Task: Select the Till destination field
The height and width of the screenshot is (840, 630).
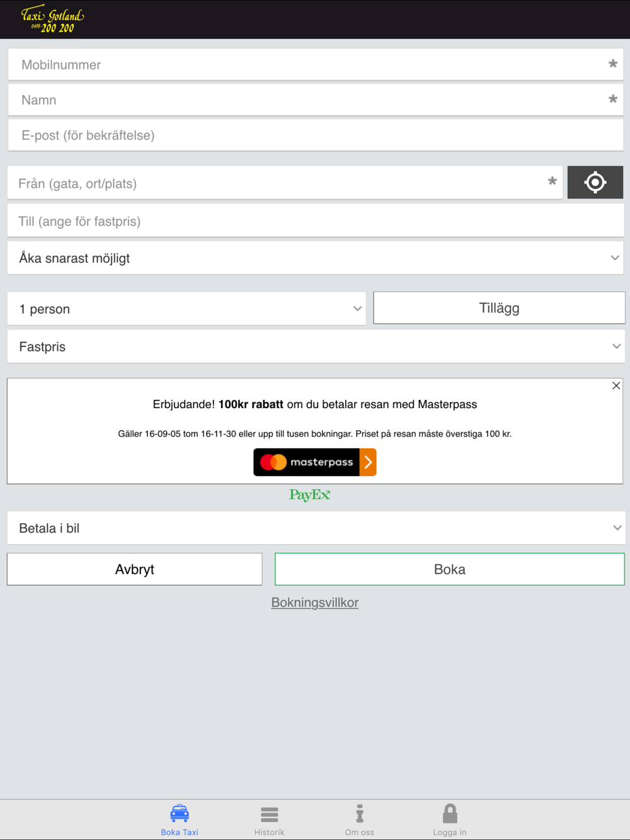Action: tap(315, 222)
